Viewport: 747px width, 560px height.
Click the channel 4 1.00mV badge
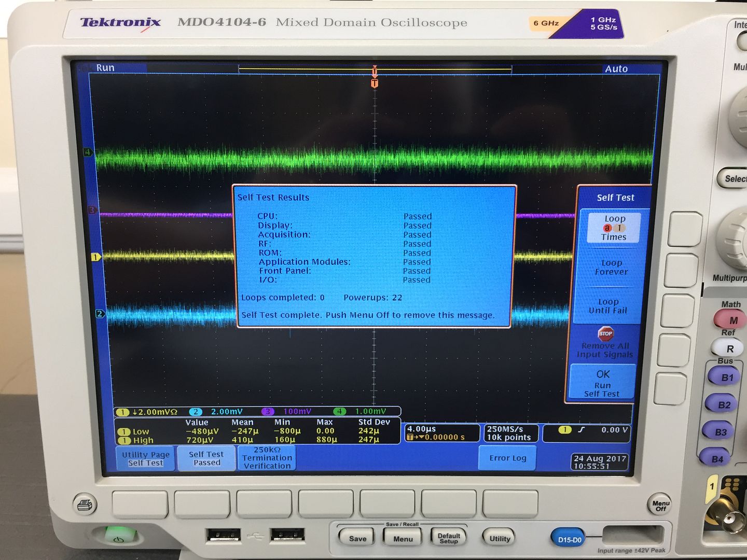tap(360, 411)
